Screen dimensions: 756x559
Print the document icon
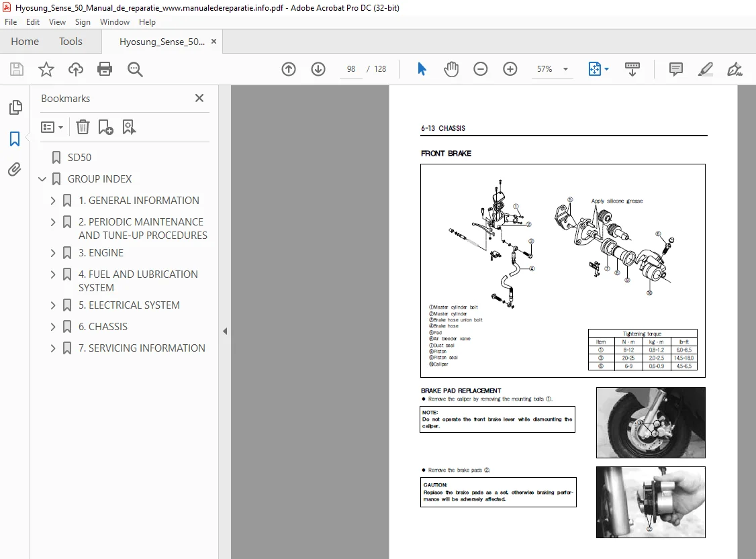pyautogui.click(x=105, y=69)
